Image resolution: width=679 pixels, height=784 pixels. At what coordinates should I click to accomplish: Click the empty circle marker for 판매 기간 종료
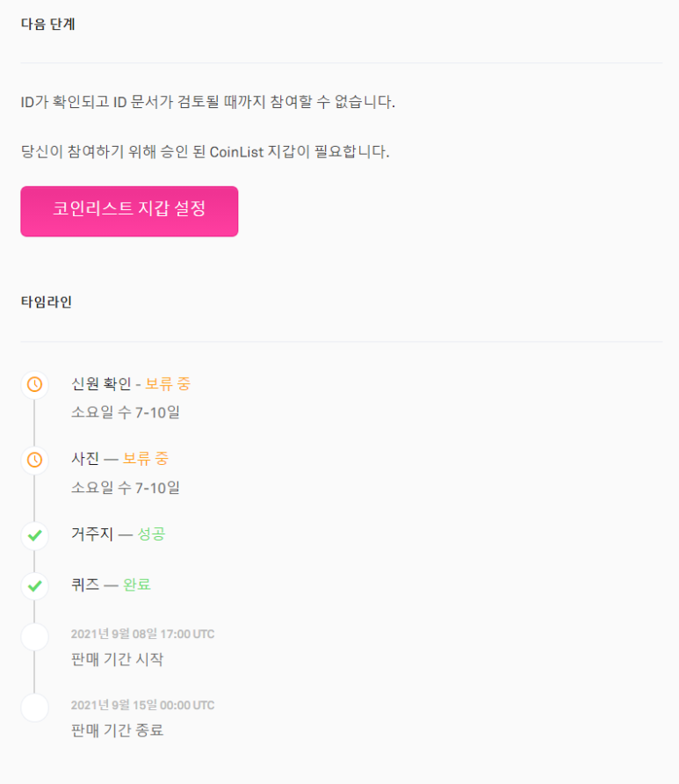(x=34, y=708)
